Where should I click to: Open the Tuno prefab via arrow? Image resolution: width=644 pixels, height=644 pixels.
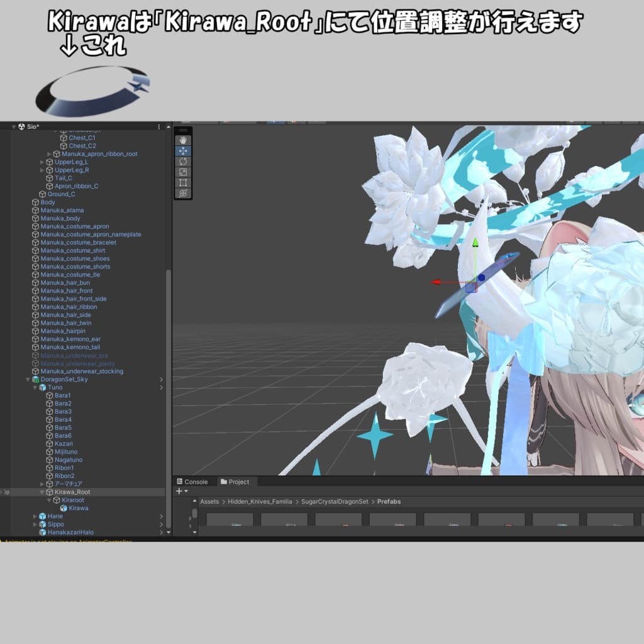coord(161,387)
